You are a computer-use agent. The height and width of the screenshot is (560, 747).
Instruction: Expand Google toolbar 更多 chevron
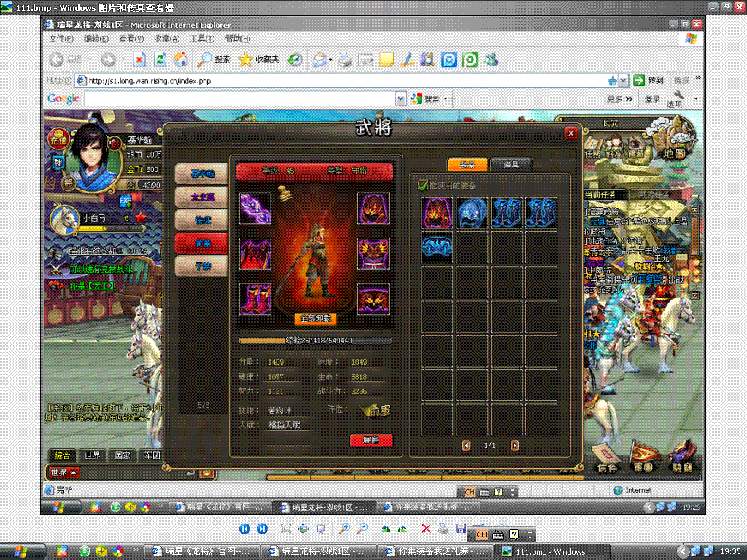pos(620,98)
